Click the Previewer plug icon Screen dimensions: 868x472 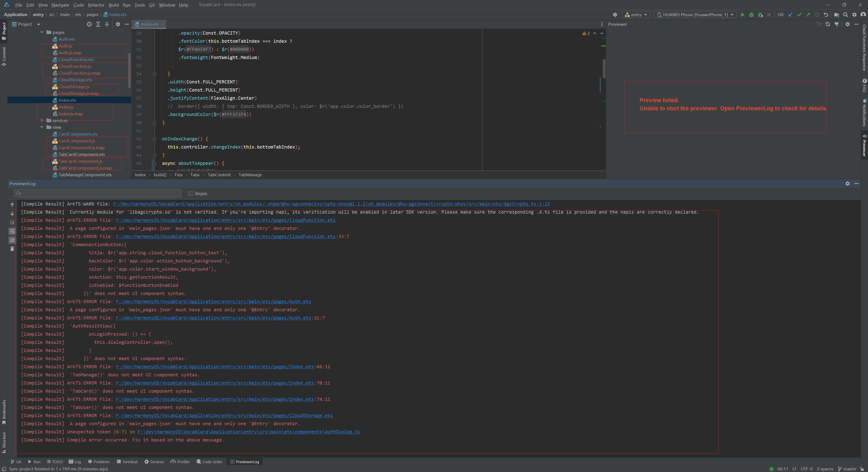837,24
